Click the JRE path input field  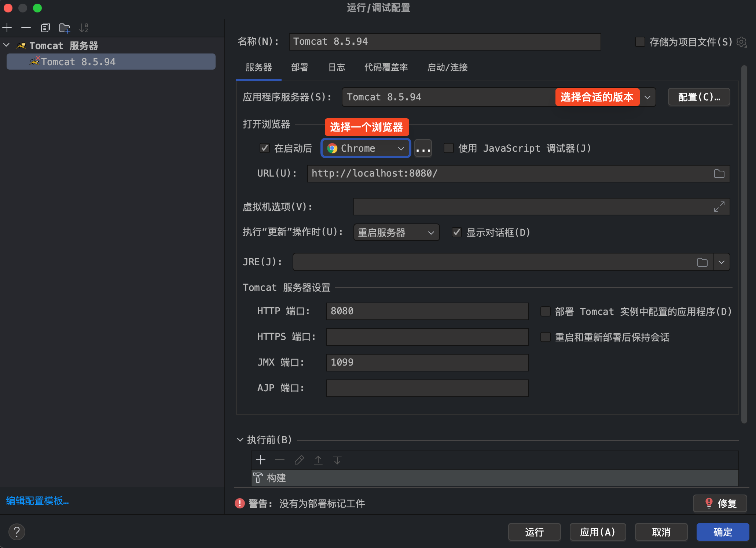(503, 262)
